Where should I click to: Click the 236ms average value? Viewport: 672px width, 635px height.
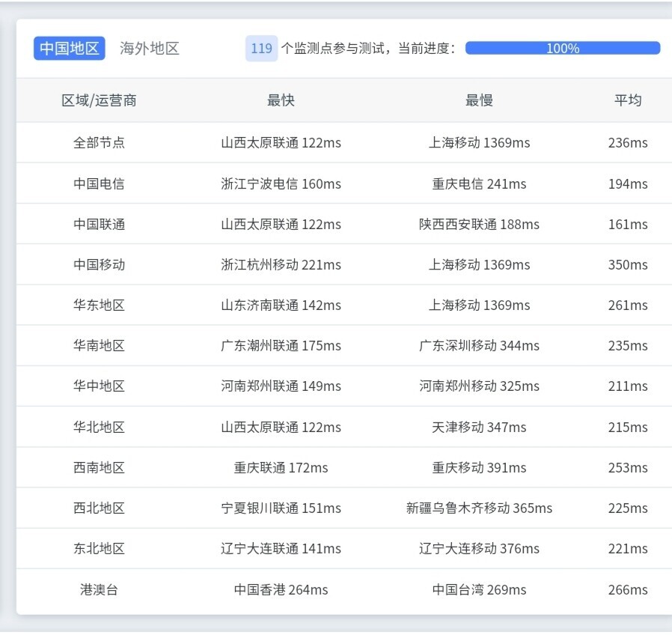coord(628,142)
